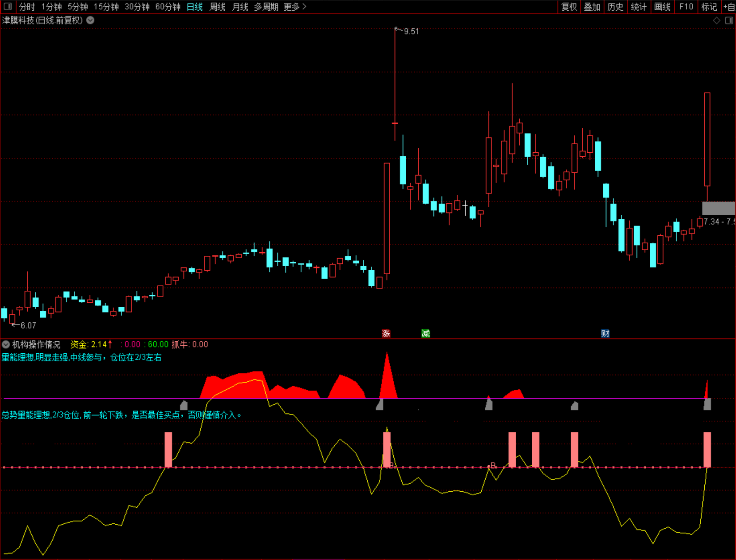Viewport: 736px width, 560px height.
Task: Expand the 机构操作情况 indicator dropdown
Action: point(6,344)
